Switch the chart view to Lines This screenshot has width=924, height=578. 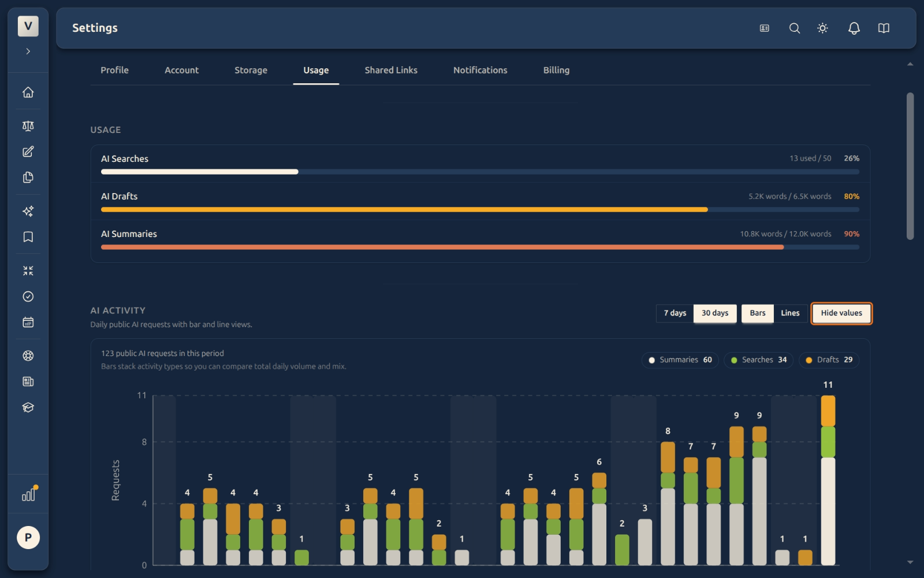pos(790,313)
